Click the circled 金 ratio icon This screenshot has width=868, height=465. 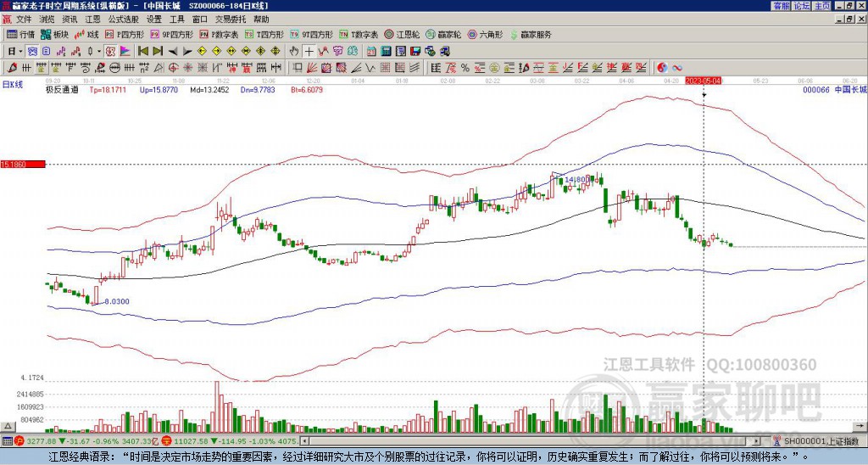coord(494,68)
